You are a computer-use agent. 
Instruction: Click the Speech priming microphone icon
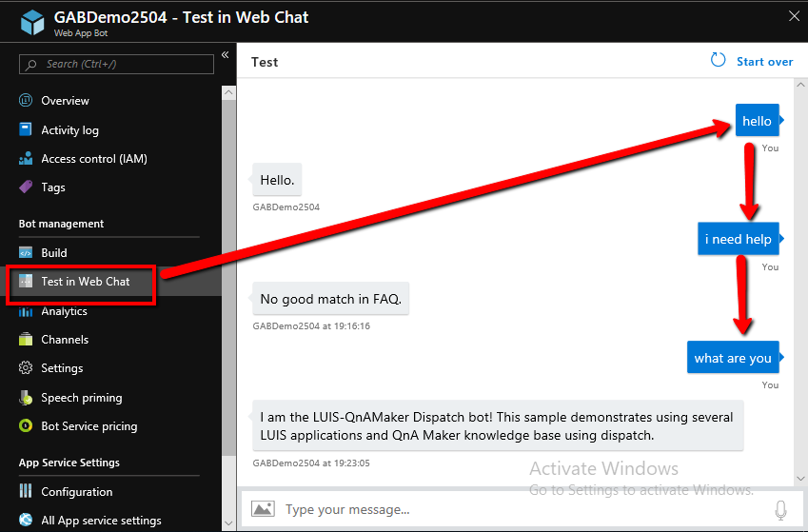click(x=26, y=398)
